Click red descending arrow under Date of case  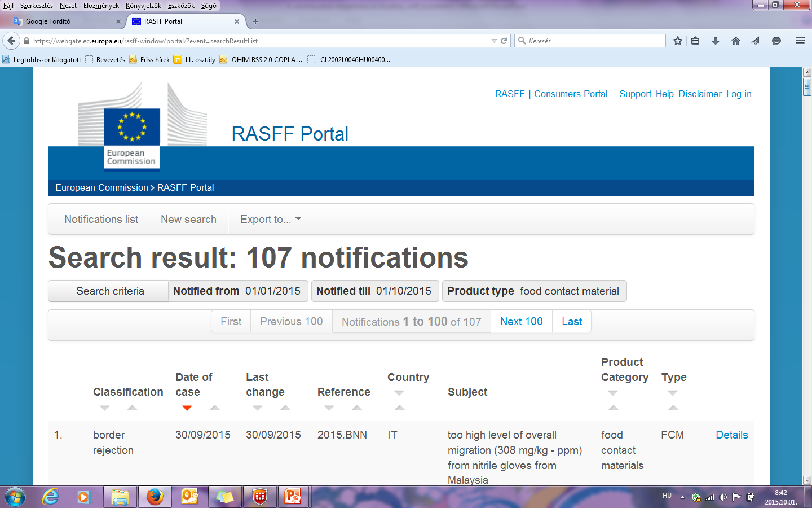[x=187, y=408]
